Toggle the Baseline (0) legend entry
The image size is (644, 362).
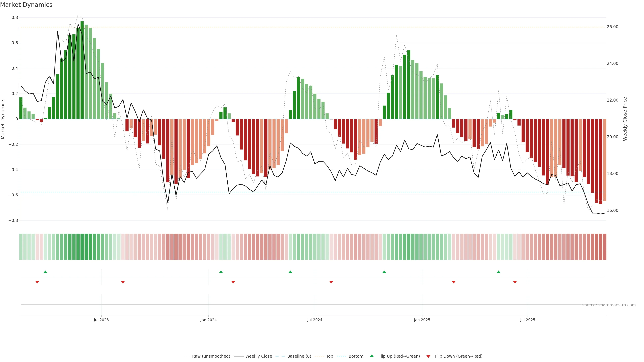299,356
